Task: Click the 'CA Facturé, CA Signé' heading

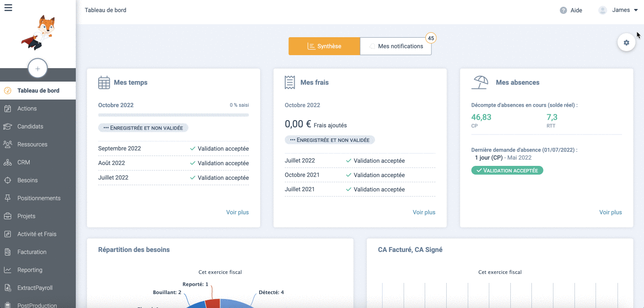Action: click(410, 250)
